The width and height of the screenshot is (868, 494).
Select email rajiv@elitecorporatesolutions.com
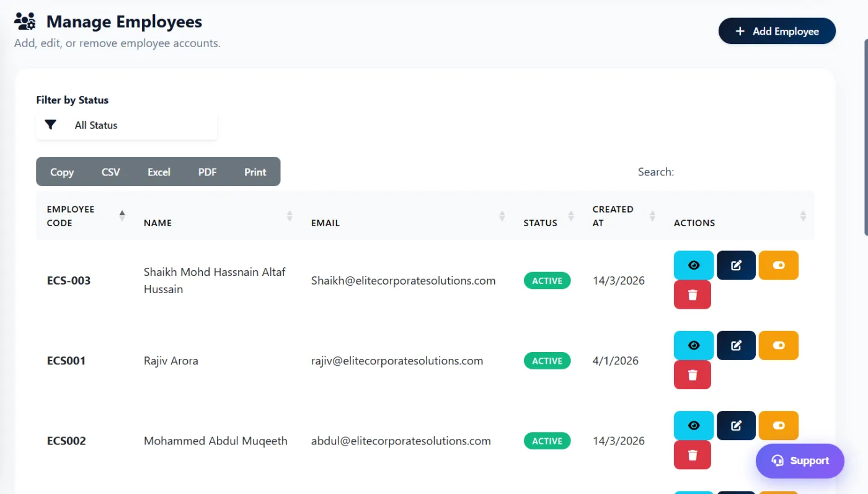pos(397,361)
